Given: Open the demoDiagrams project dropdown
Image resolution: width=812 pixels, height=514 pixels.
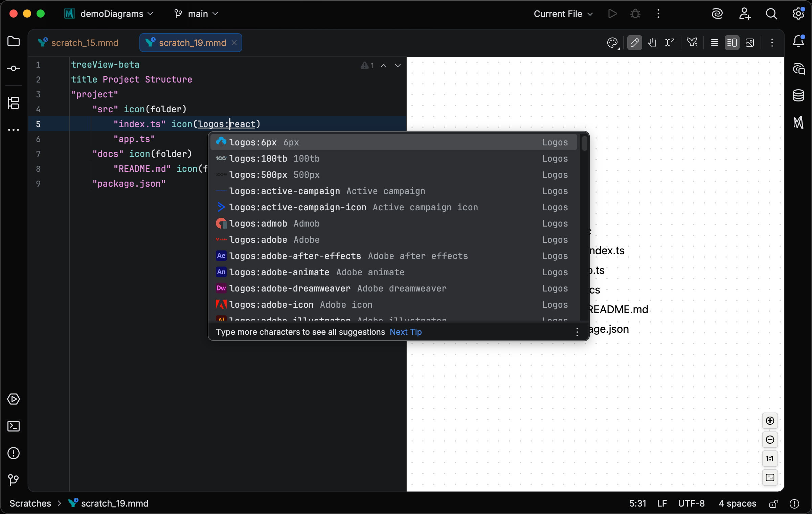Looking at the screenshot, I should click(x=109, y=14).
